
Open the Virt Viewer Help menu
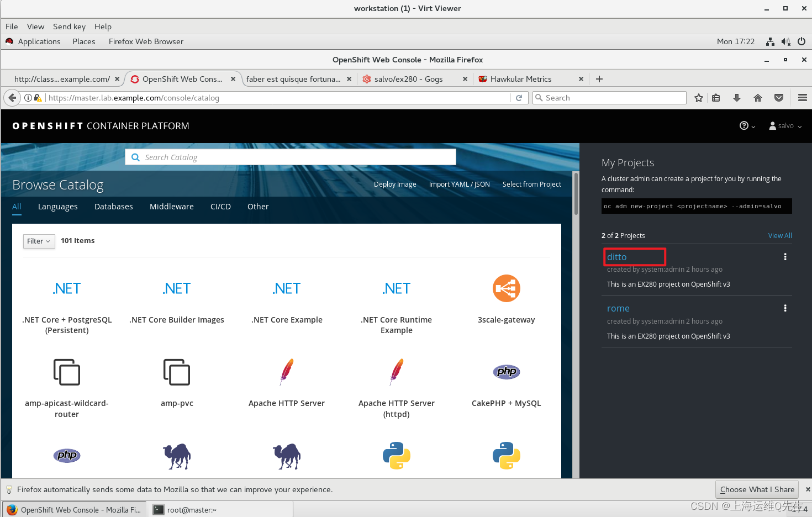[103, 27]
